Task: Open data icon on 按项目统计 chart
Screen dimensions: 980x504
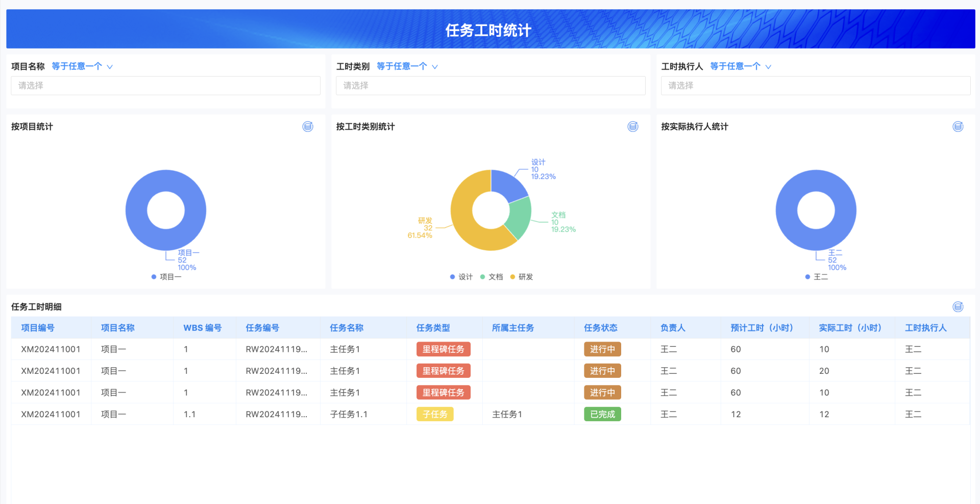Action: (x=308, y=127)
